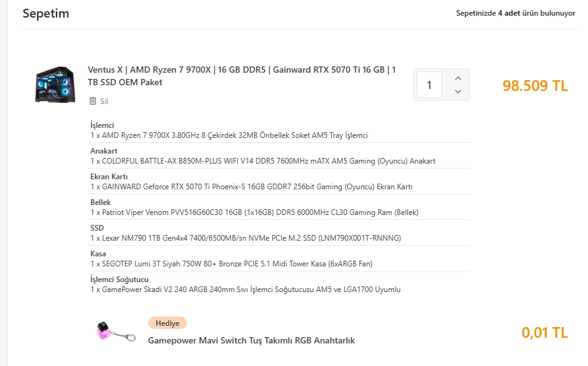Click the Ekran Kartı label
Screen dimensions: 588x366
109,177
